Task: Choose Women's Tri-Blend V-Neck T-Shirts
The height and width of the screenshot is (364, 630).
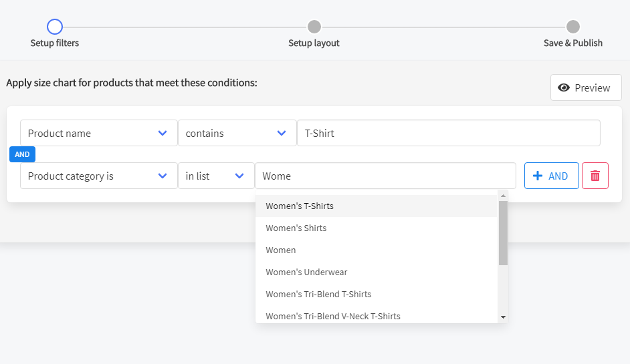Action: click(333, 316)
